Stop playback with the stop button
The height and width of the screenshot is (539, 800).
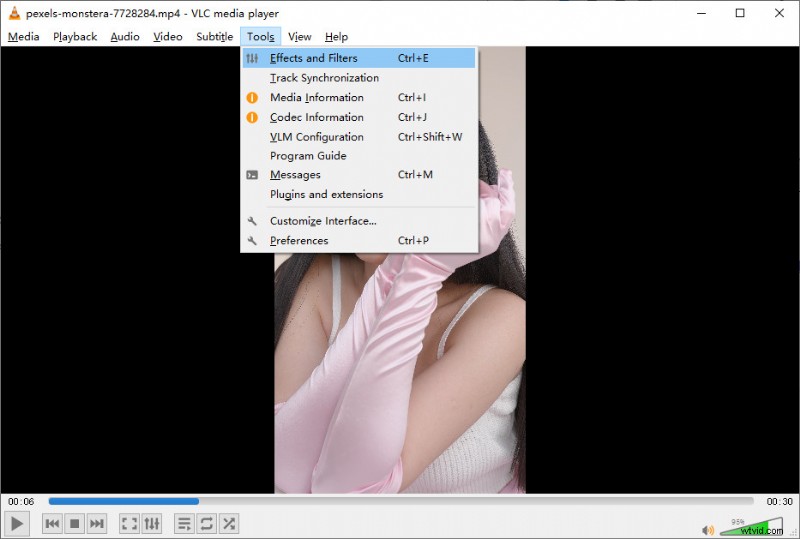[x=74, y=523]
